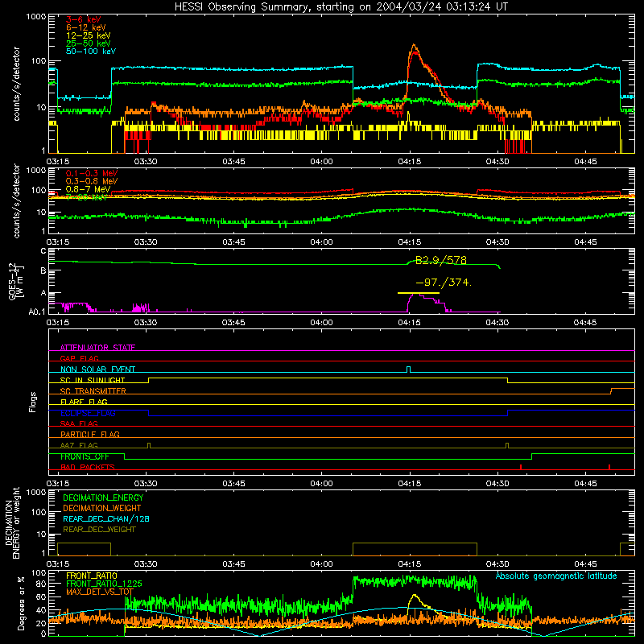The image size is (644, 644).
Task: Click the vertical Flags axis title
Action: 32,402
